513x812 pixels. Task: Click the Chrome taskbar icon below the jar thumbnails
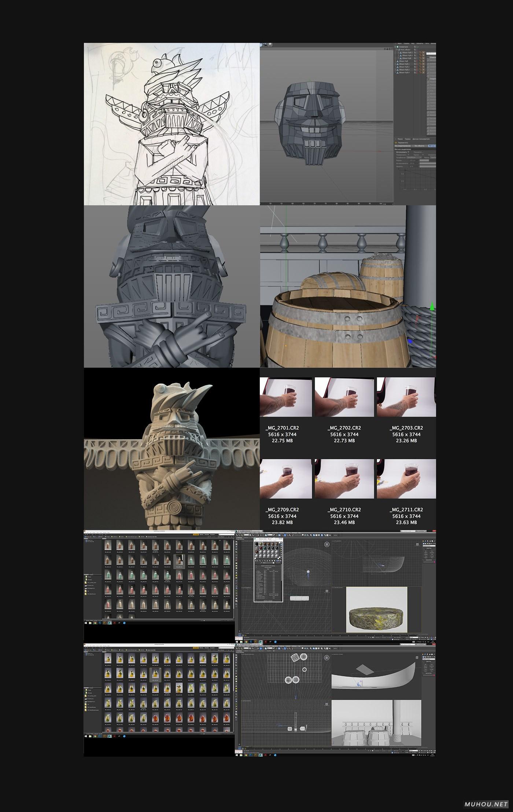tap(95, 736)
